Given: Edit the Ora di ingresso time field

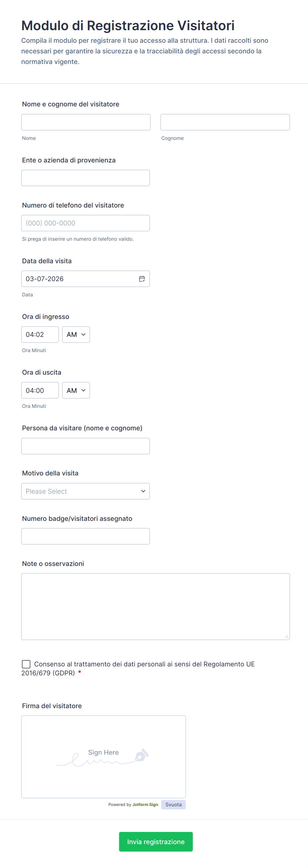Looking at the screenshot, I should [40, 335].
